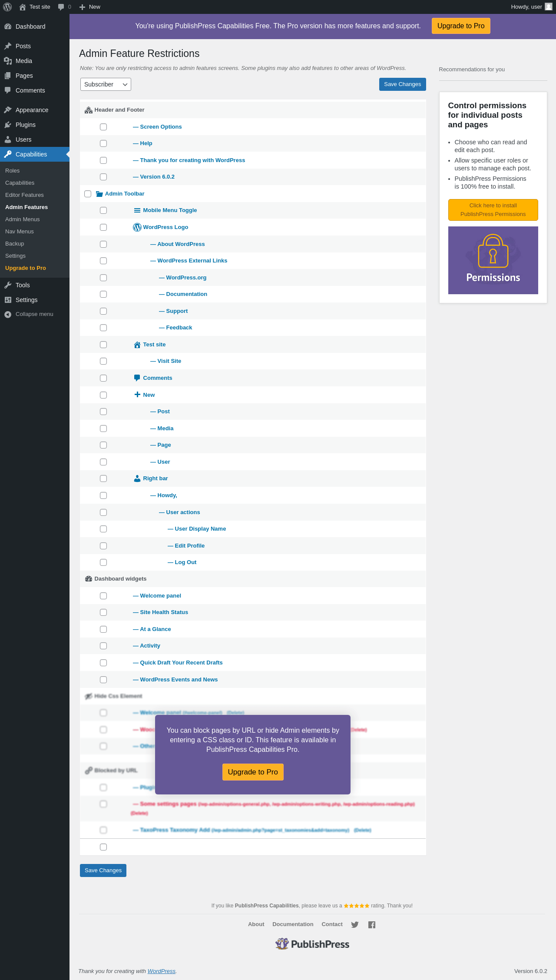Check the WordPress External Links checkbox
The image size is (556, 980).
[103, 261]
